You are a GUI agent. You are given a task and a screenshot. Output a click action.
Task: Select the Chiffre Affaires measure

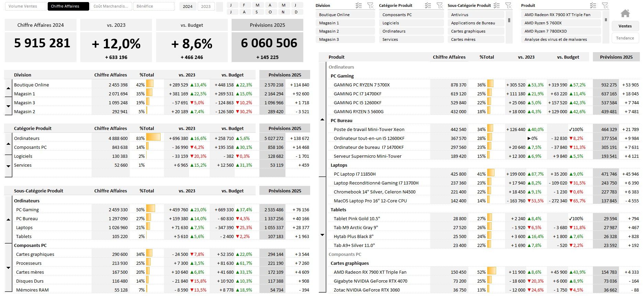(68, 6)
